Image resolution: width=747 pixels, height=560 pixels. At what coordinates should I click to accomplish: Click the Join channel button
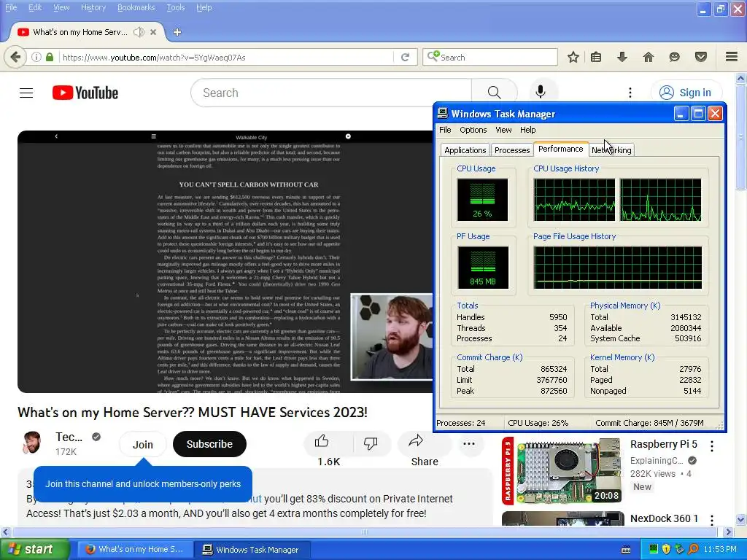pos(142,444)
